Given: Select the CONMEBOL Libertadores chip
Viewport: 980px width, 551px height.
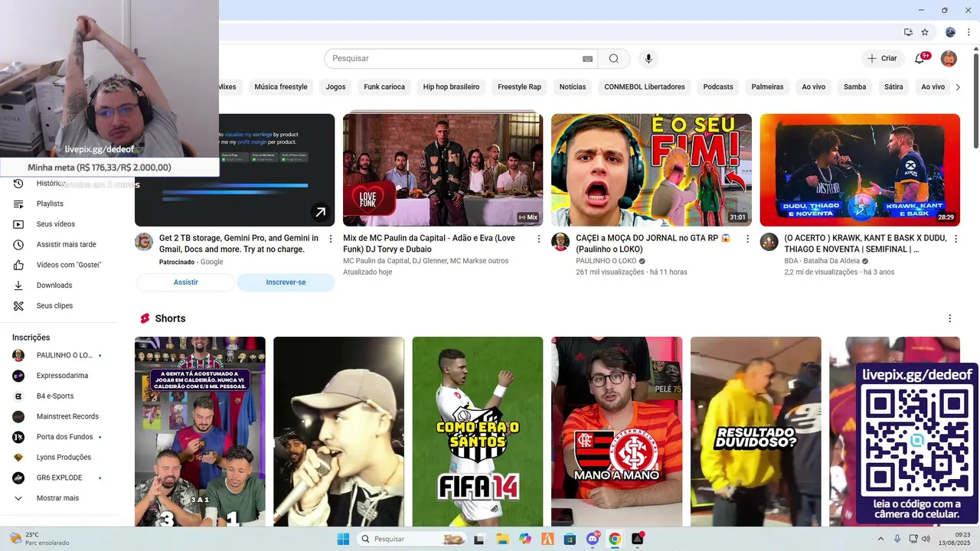Looking at the screenshot, I should tap(645, 87).
